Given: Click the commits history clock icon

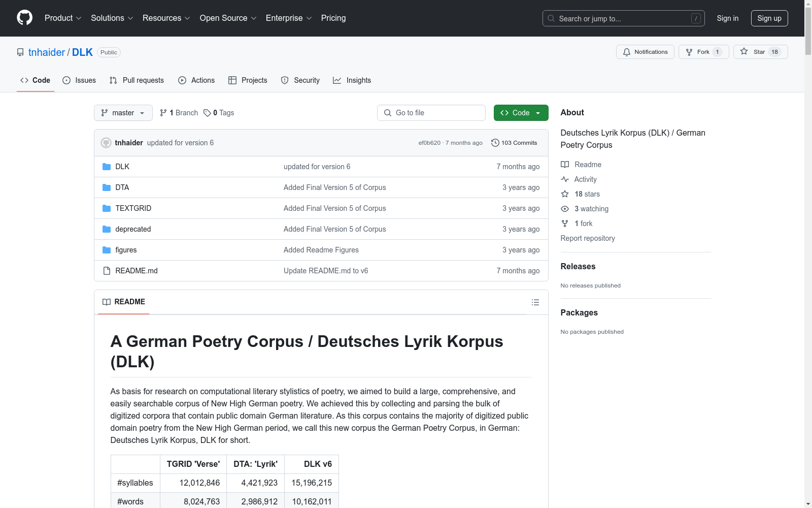Looking at the screenshot, I should (495, 143).
